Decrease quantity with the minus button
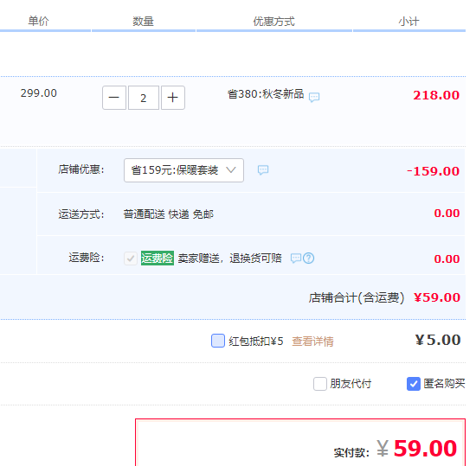 coord(114,98)
